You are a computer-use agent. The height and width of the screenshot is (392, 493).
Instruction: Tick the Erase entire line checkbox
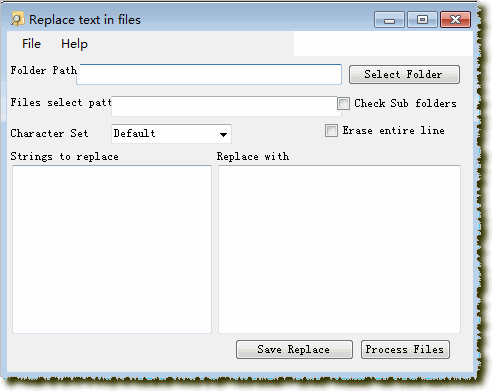(x=331, y=130)
